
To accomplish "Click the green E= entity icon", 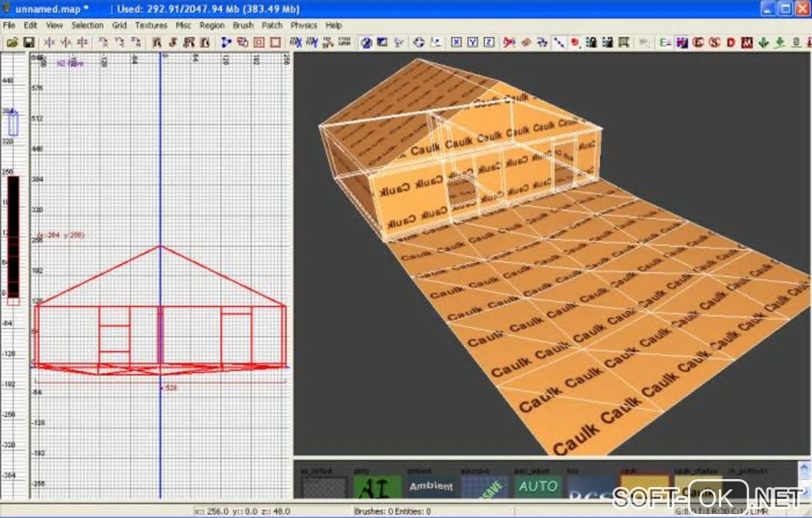I will pyautogui.click(x=666, y=42).
